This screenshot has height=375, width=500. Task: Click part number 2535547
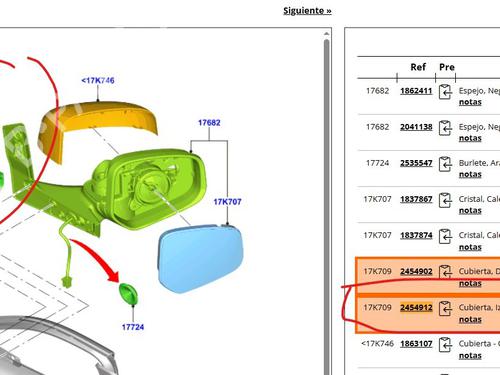pyautogui.click(x=416, y=163)
